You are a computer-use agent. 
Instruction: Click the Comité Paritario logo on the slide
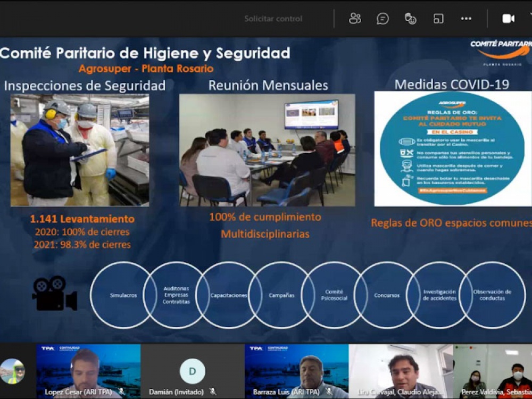click(x=501, y=53)
